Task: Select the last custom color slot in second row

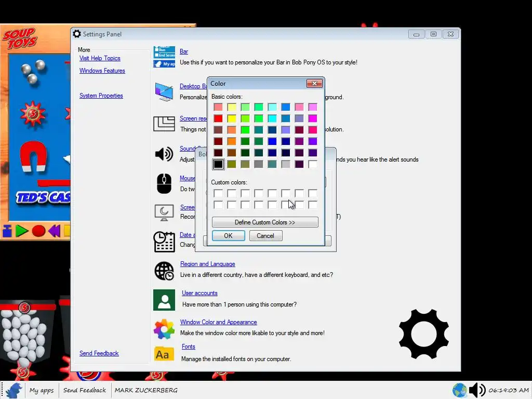Action: [x=312, y=205]
